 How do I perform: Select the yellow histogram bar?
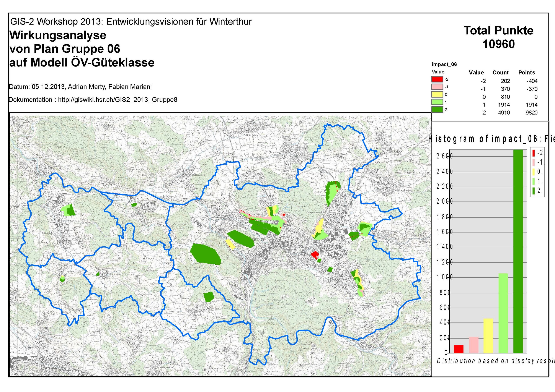click(488, 336)
